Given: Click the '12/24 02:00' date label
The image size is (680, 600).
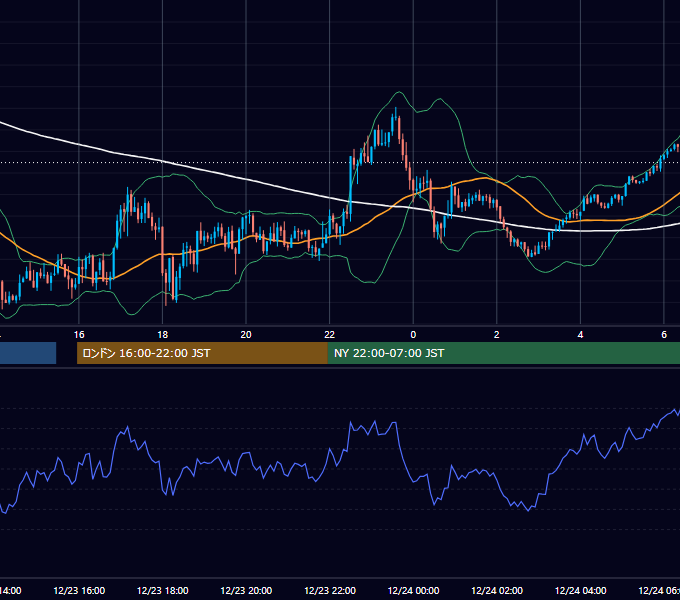Looking at the screenshot, I should pos(497,590).
